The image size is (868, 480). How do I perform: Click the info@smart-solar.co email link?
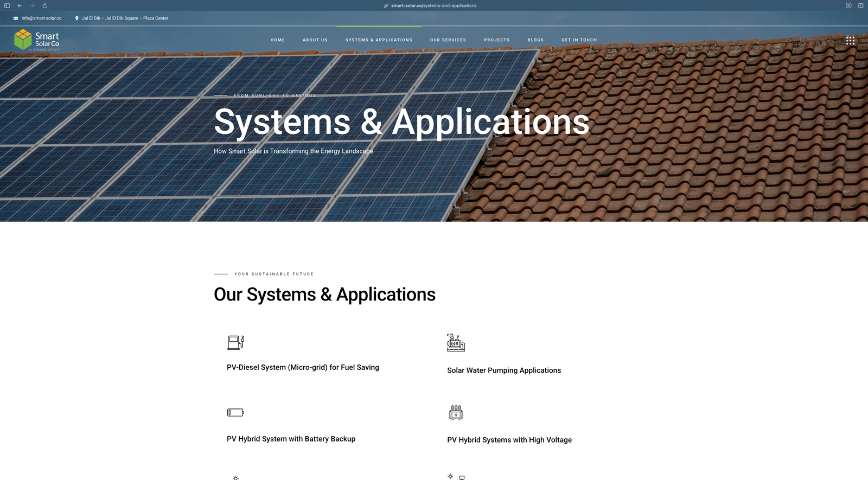[41, 18]
